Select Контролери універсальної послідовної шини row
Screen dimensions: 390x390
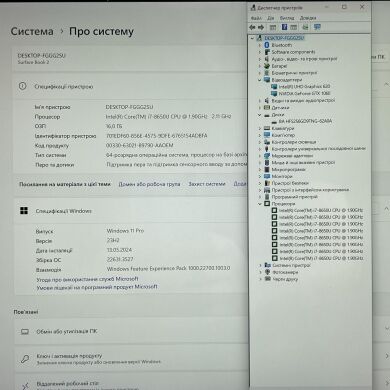pos(318,149)
